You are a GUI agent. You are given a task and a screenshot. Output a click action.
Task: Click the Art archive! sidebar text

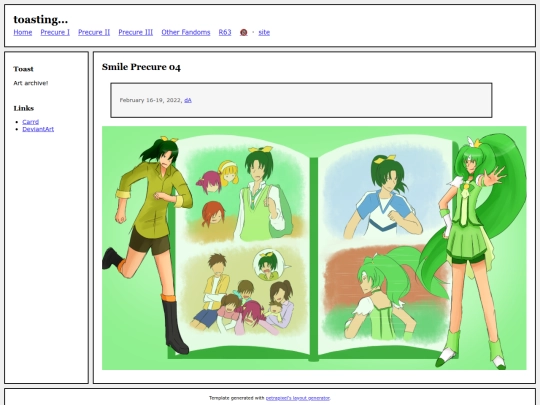[31, 83]
